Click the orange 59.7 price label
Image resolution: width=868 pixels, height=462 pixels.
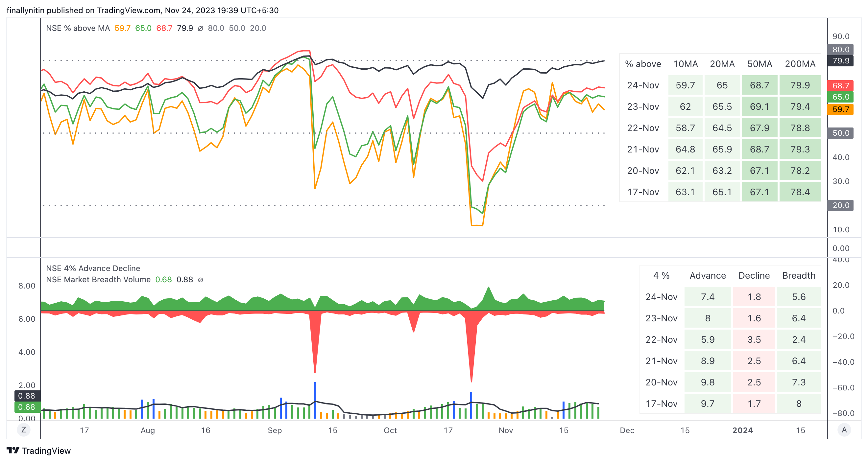click(x=840, y=109)
